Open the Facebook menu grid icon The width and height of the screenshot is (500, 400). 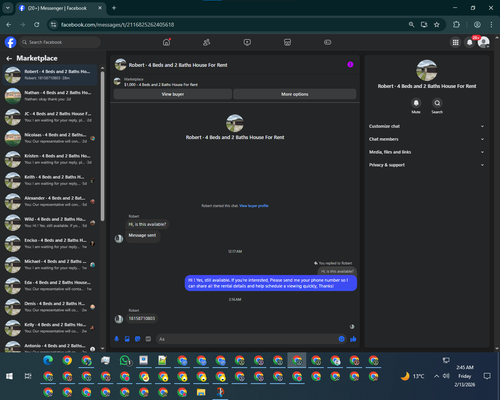click(455, 42)
